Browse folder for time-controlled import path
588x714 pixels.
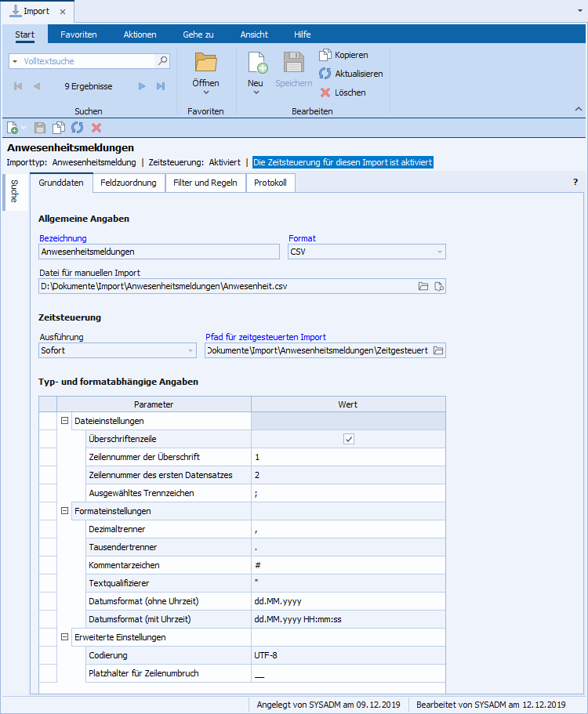pos(438,350)
